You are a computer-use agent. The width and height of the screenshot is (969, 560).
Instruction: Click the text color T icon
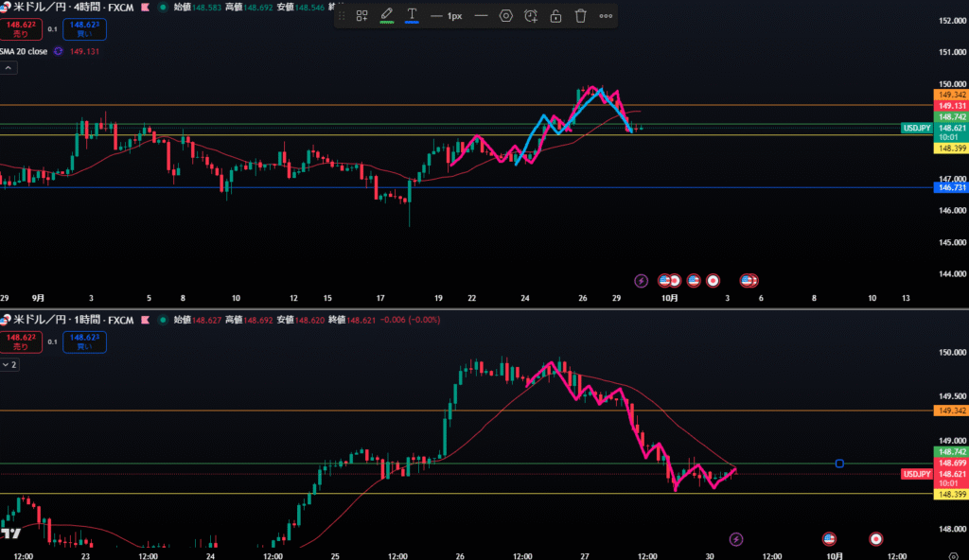tap(412, 16)
